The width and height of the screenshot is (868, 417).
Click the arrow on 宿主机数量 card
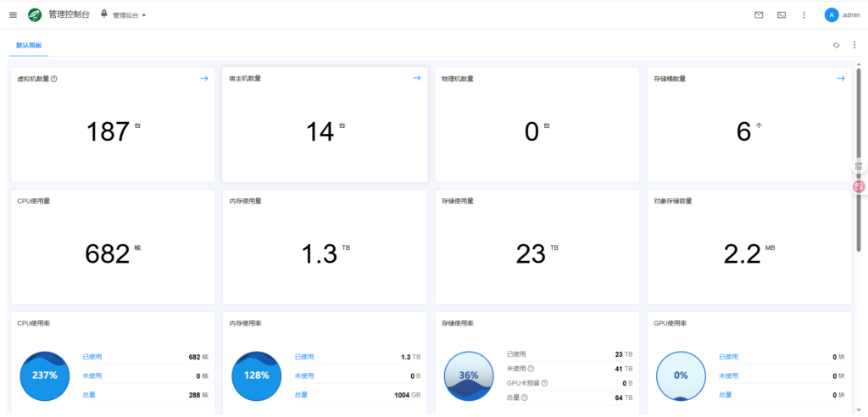[416, 78]
